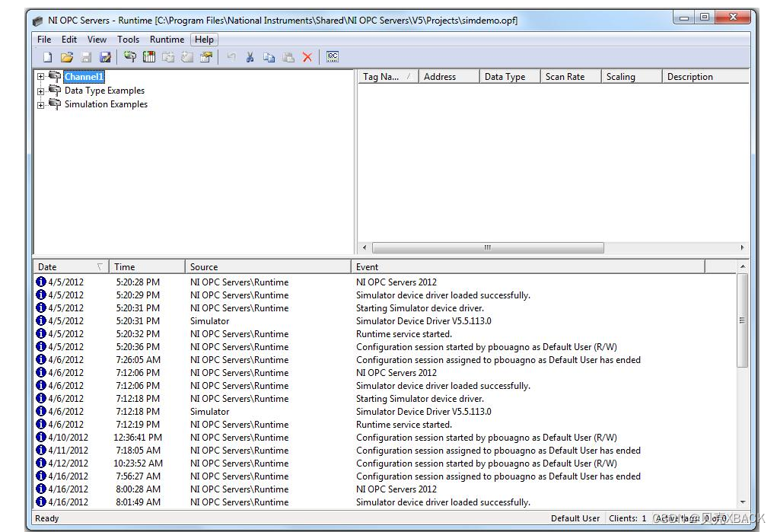The image size is (777, 532).
Task: Open a project using the folder icon
Action: pos(67,57)
